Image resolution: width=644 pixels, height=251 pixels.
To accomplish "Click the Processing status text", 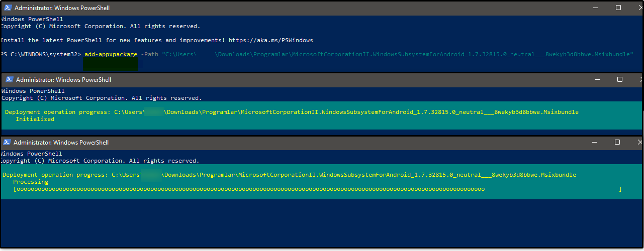I will coord(31,182).
